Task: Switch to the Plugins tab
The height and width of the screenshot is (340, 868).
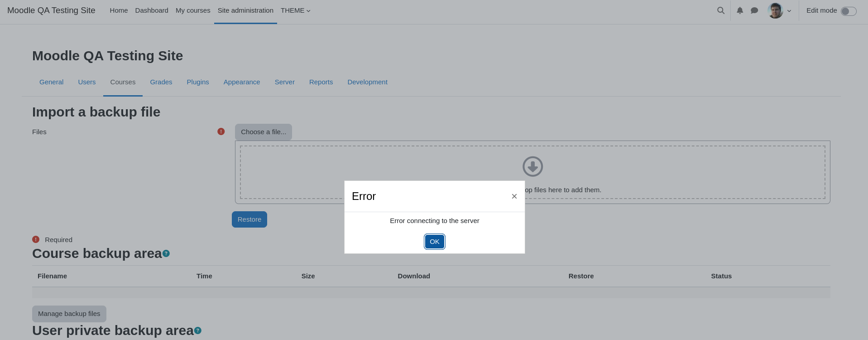Action: (198, 82)
